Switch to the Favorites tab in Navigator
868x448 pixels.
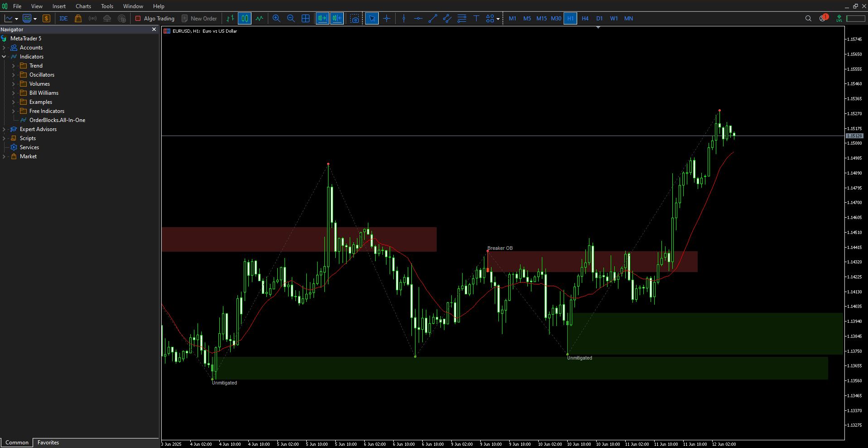click(48, 443)
